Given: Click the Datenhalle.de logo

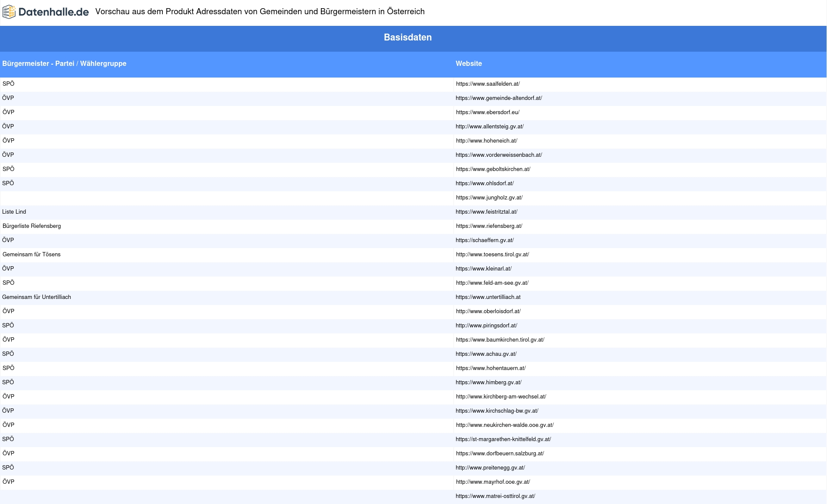Looking at the screenshot, I should tap(46, 12).
